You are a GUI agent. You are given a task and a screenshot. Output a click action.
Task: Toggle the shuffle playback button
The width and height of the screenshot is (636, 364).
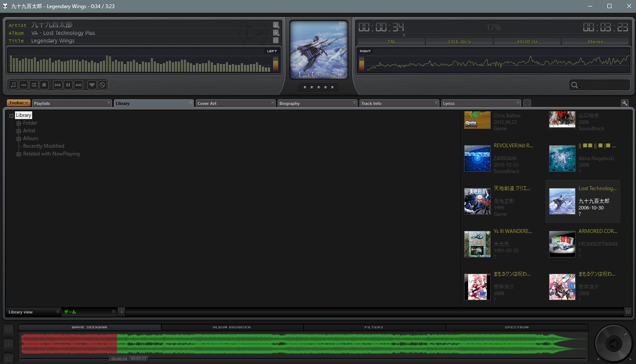[x=34, y=85]
